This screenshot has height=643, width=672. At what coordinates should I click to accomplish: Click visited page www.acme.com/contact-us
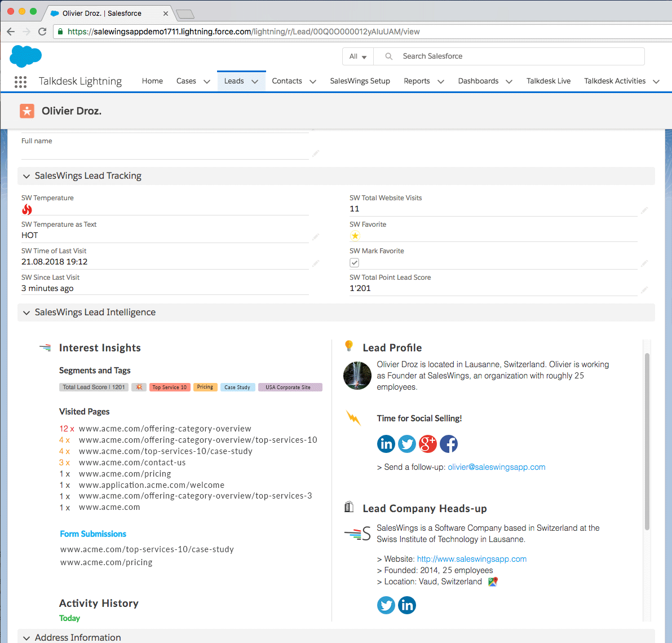tap(132, 463)
